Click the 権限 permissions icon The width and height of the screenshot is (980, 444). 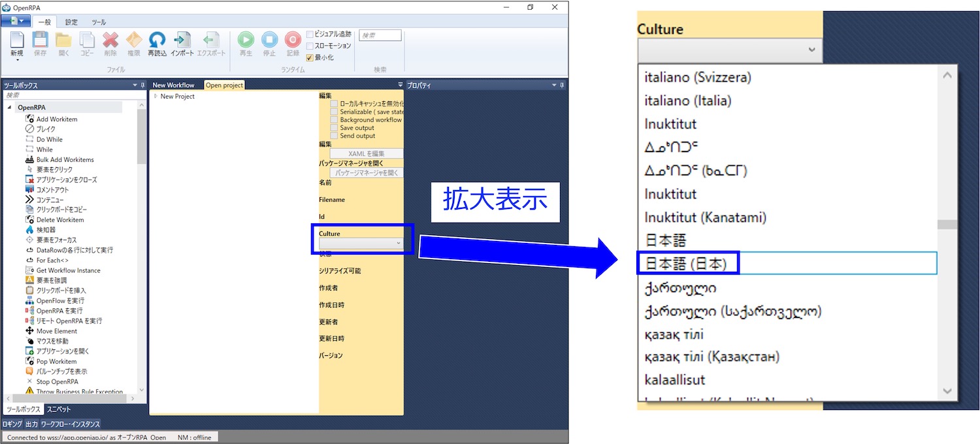pyautogui.click(x=133, y=40)
